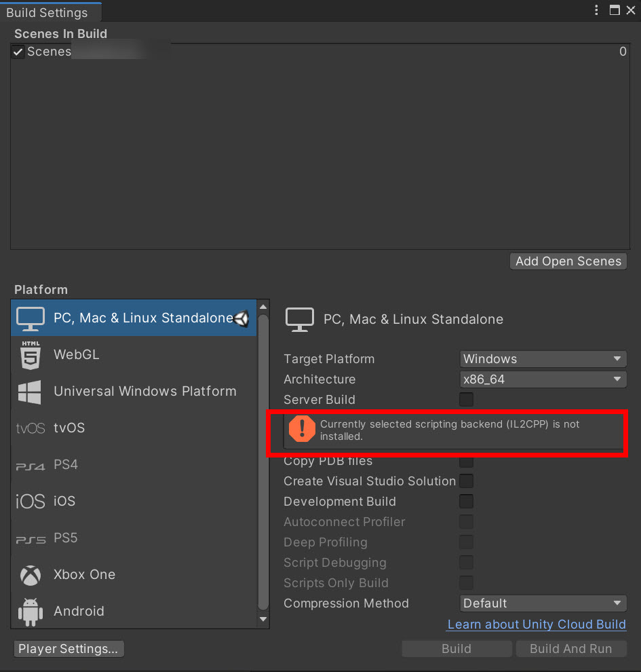Toggle the Deep Profiling checkbox
This screenshot has width=641, height=672.
pyautogui.click(x=466, y=542)
